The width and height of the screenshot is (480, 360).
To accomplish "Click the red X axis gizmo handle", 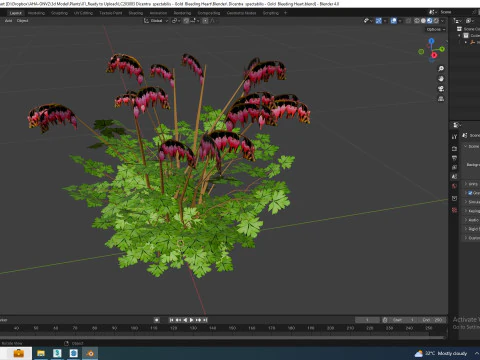I will coord(434,55).
